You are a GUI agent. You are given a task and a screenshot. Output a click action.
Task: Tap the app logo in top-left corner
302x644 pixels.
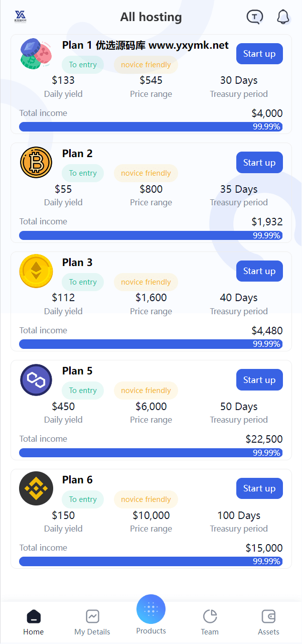pos(20,17)
